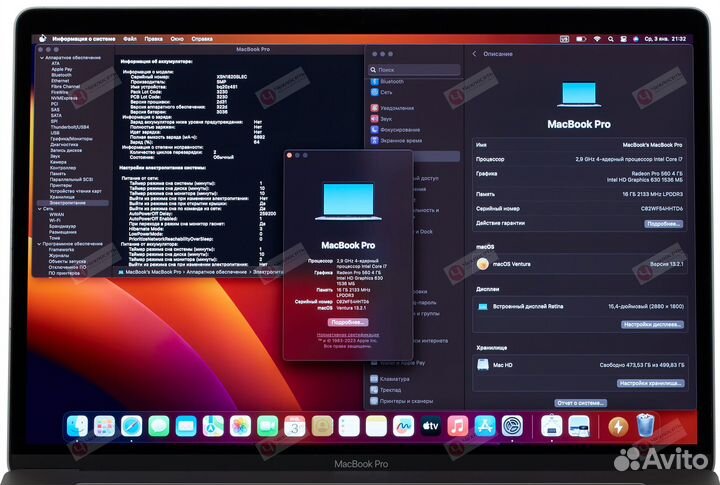Screen dimensions: 720x485
Task: Open Freeform app in the Dock
Action: point(404,426)
